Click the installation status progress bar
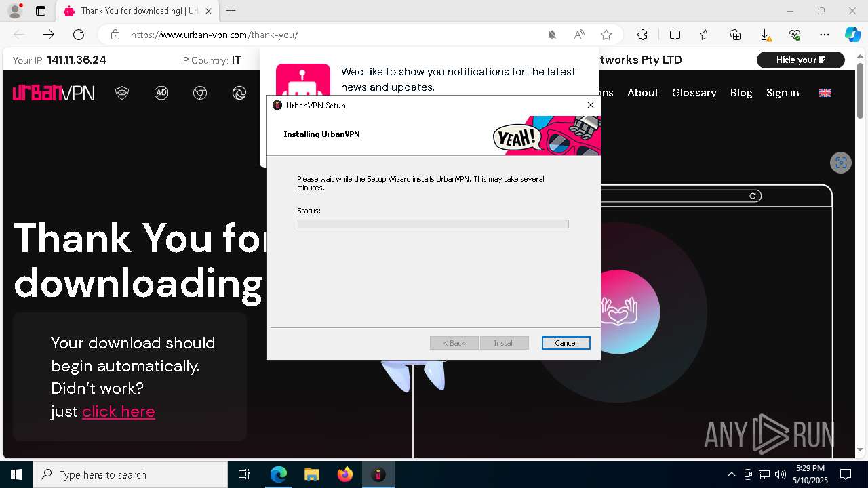Screen dimensions: 868x488 tap(433, 224)
